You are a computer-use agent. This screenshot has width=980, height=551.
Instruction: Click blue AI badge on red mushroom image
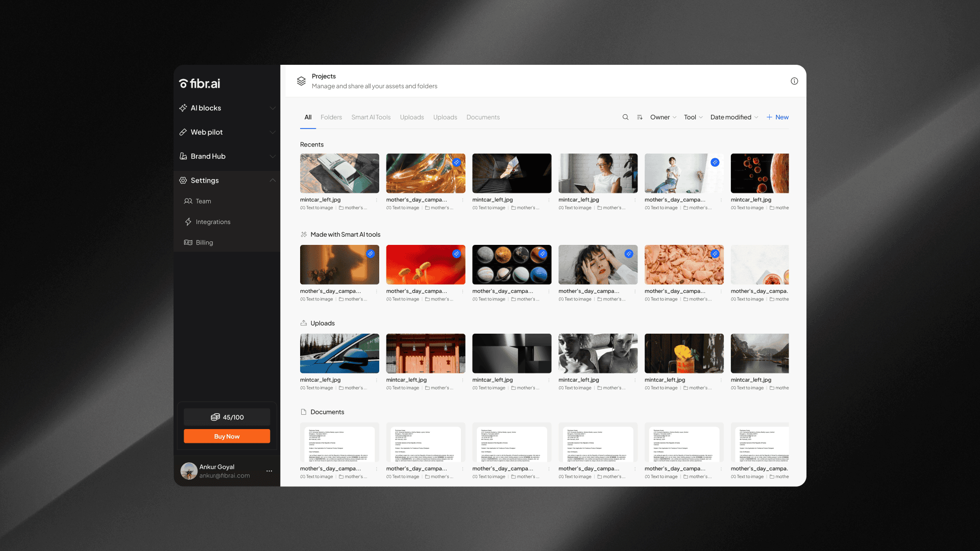(456, 254)
